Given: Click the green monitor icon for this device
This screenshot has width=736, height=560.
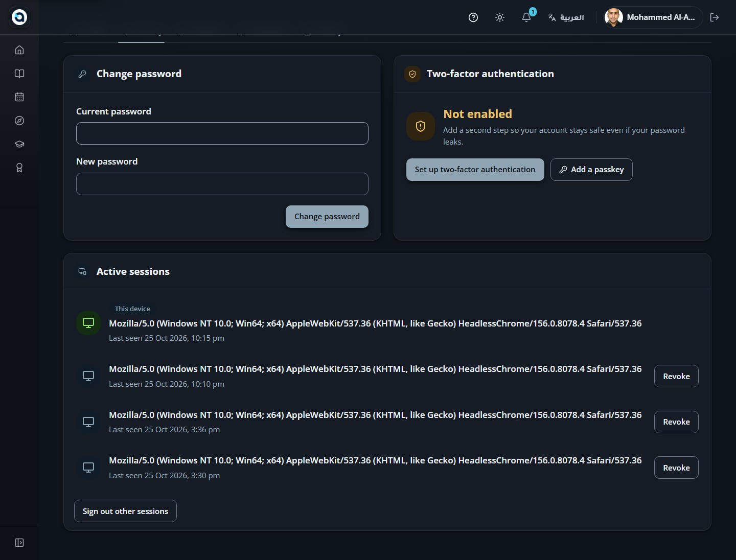Looking at the screenshot, I should (88, 323).
